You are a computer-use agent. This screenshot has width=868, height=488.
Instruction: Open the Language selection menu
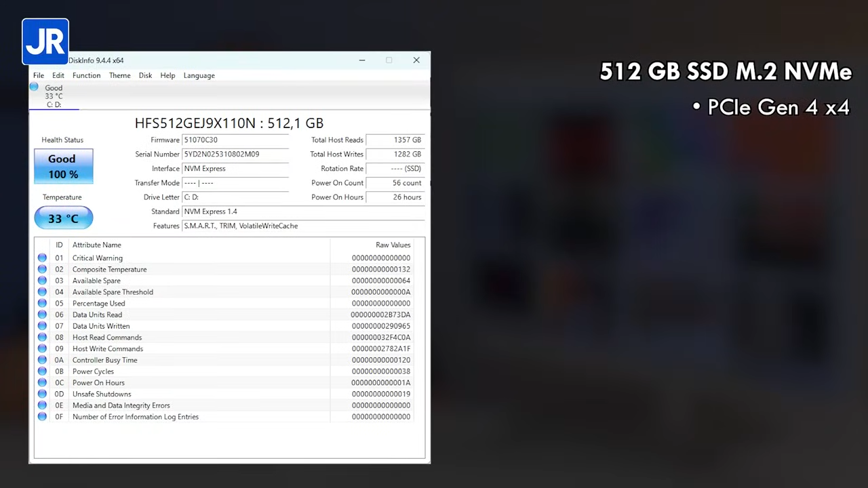[199, 75]
